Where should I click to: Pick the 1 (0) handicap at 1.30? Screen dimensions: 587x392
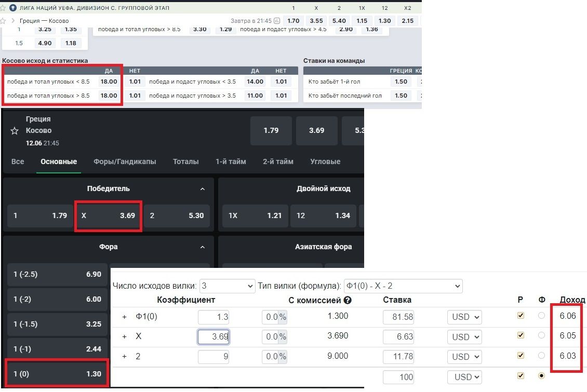pos(57,374)
